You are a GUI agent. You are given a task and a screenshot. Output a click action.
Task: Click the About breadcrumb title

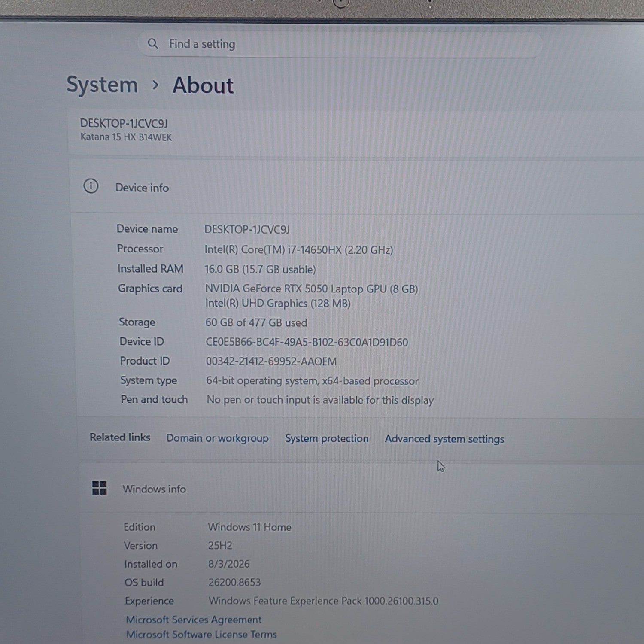tap(203, 85)
